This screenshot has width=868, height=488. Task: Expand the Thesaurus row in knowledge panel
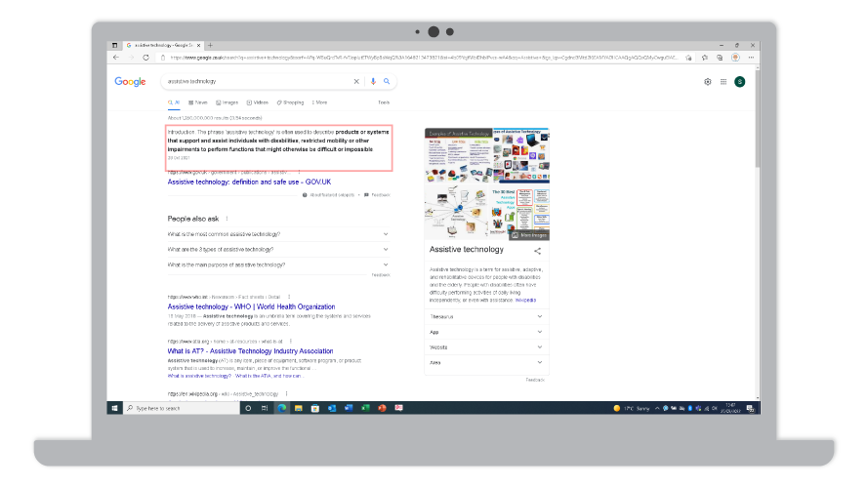click(539, 317)
